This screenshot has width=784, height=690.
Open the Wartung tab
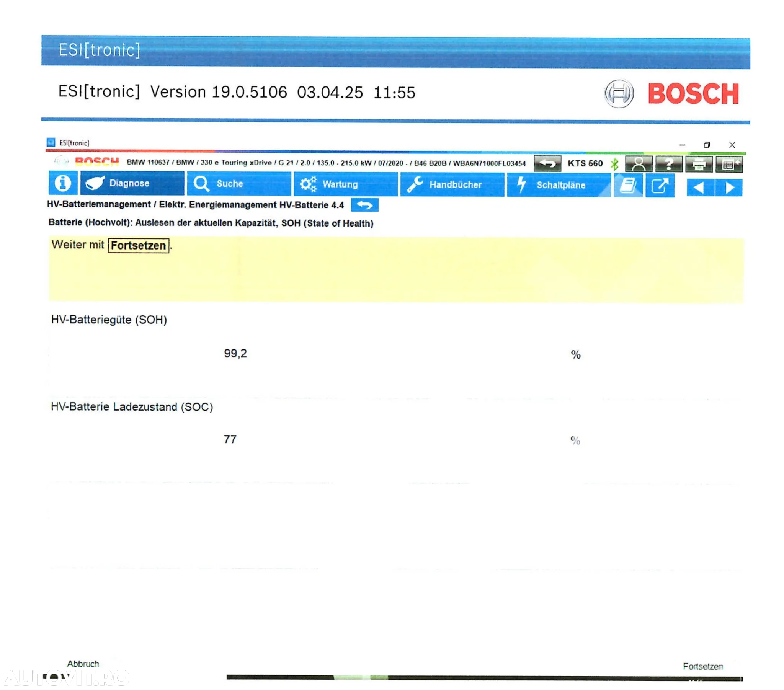pyautogui.click(x=346, y=184)
